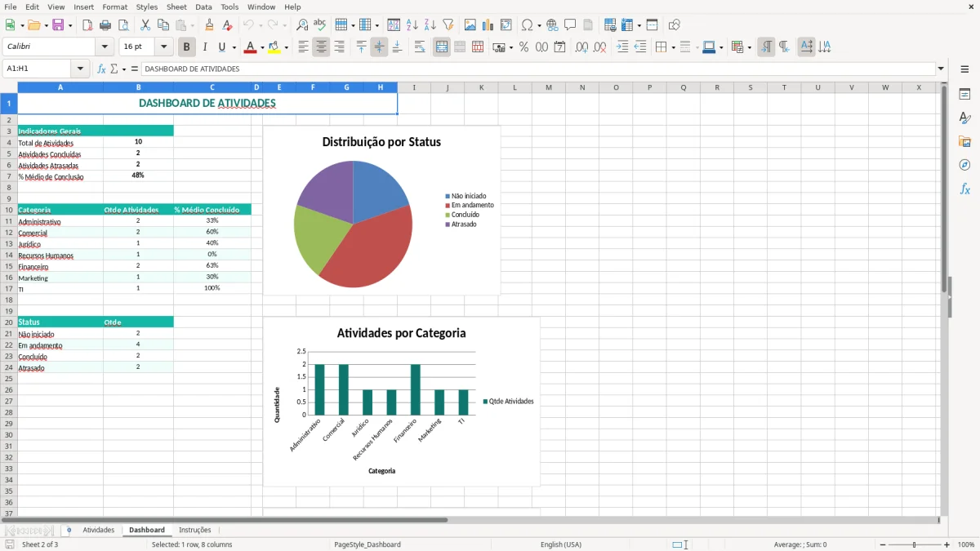The width and height of the screenshot is (980, 551).
Task: Click the Sidebar Settings hamburger button
Action: [964, 70]
